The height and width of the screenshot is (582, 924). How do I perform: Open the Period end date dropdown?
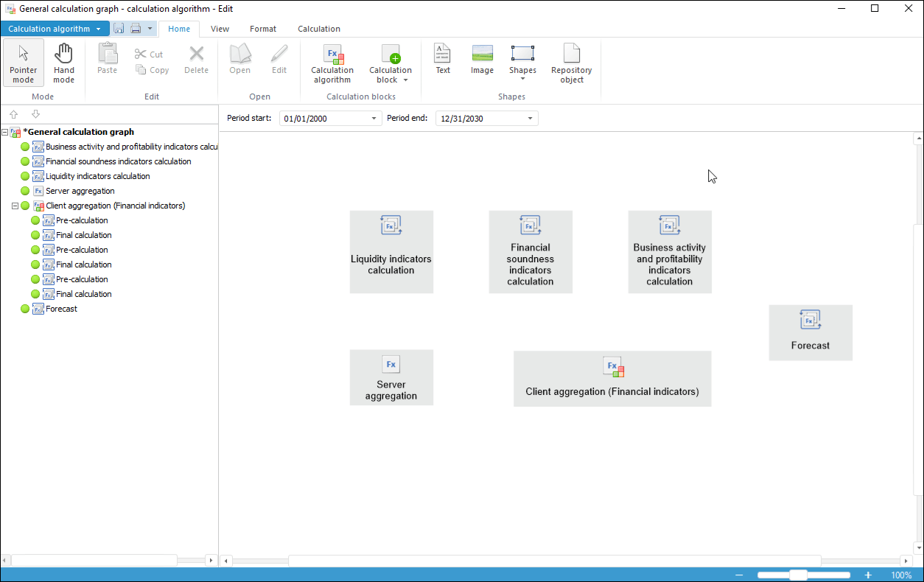coord(530,119)
